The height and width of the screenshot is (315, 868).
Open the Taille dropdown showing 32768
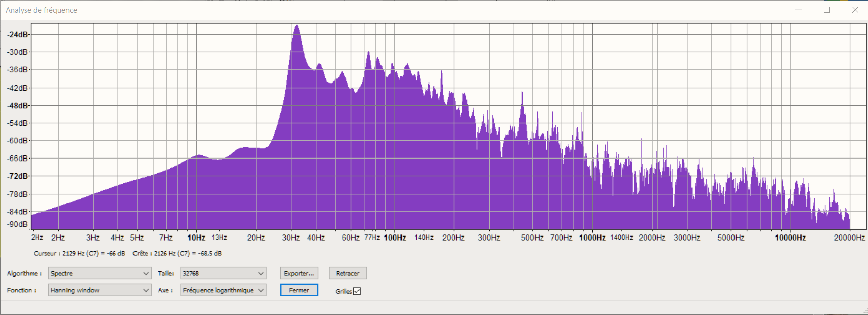click(x=223, y=273)
